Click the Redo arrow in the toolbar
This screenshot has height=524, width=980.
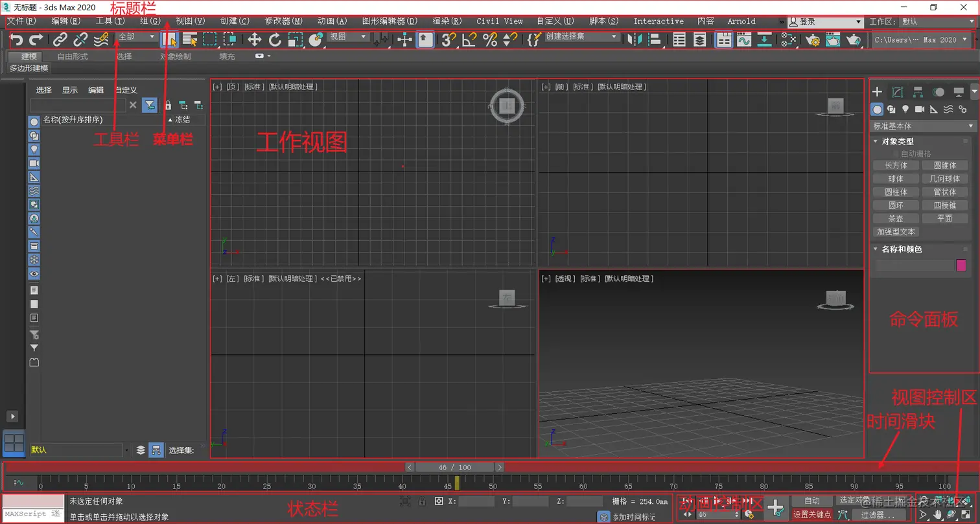36,40
